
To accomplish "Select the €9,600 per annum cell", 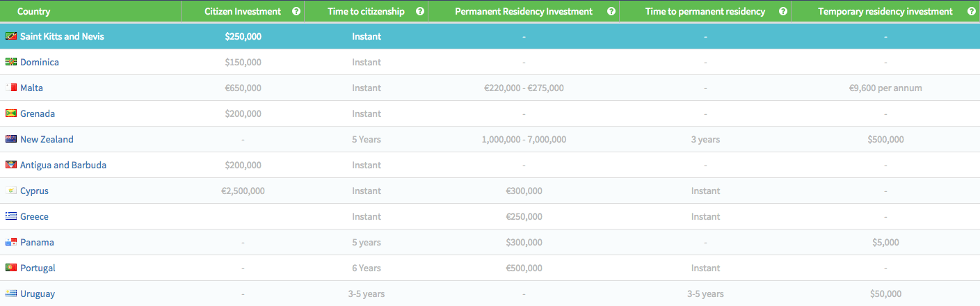I will click(x=885, y=88).
